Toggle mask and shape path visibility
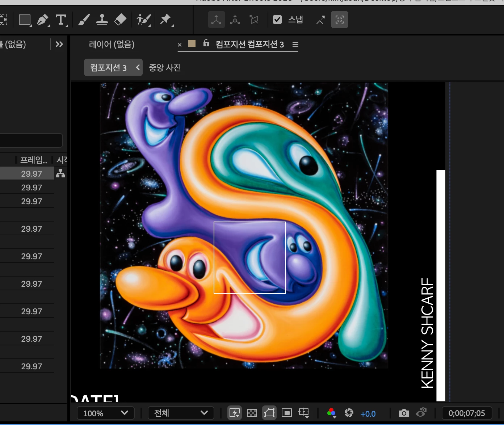 point(269,413)
